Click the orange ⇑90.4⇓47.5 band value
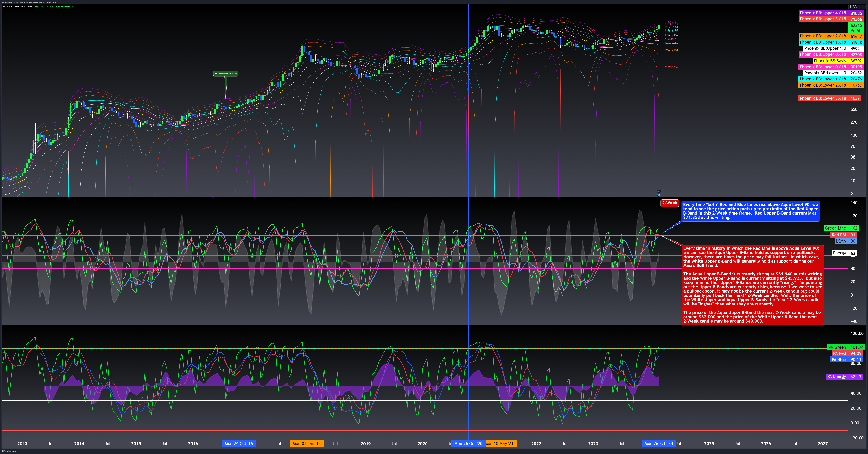This screenshot has width=868, height=454. pyautogui.click(x=672, y=50)
